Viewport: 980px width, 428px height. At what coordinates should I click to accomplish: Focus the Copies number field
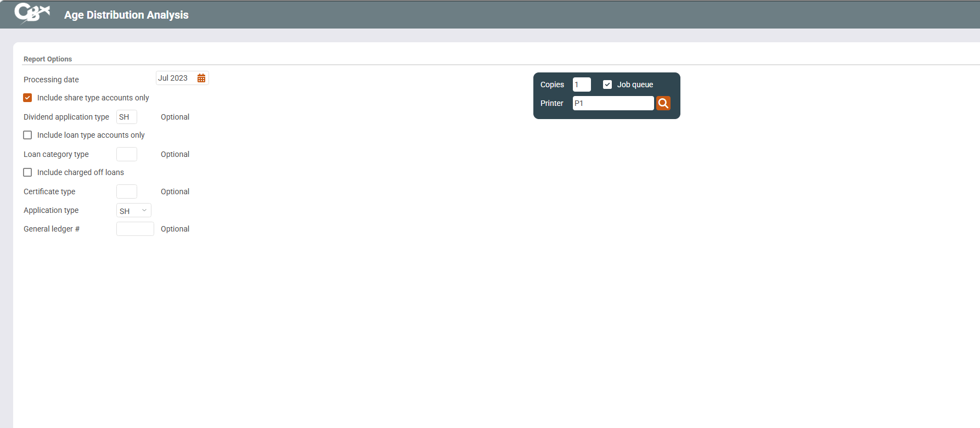coord(581,85)
